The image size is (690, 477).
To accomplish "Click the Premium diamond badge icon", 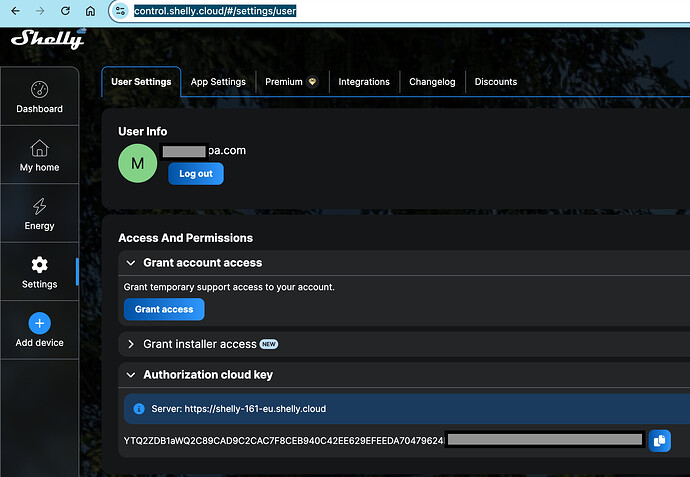I will pyautogui.click(x=312, y=81).
